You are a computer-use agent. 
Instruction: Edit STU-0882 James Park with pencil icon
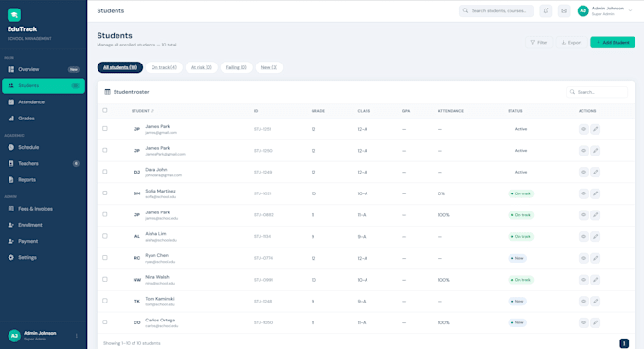(x=595, y=215)
